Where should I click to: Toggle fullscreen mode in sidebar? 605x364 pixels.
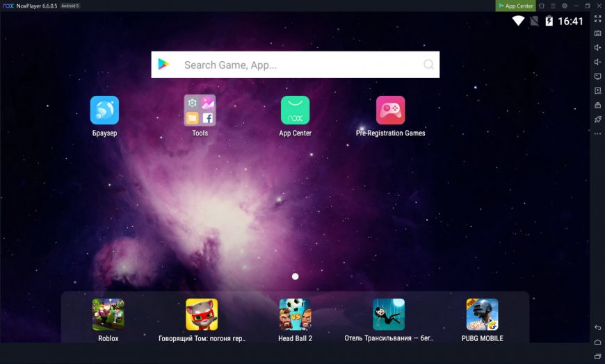(597, 19)
